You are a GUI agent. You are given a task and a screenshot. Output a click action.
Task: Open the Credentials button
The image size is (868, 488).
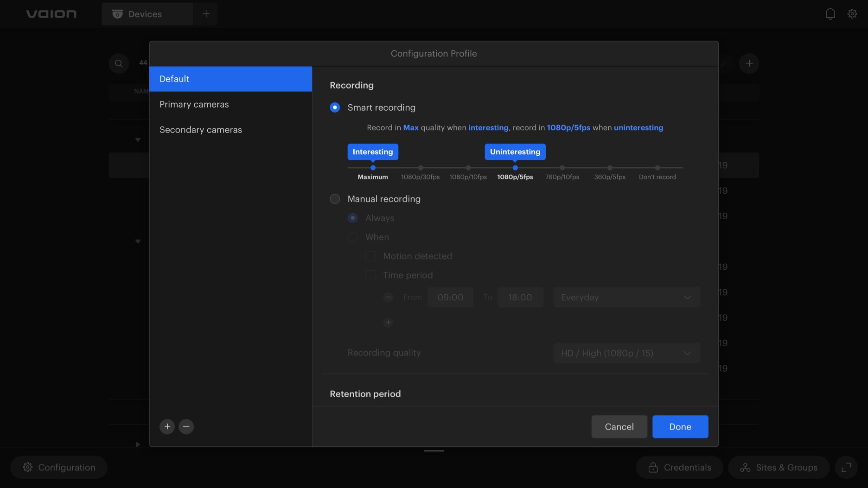pyautogui.click(x=679, y=467)
